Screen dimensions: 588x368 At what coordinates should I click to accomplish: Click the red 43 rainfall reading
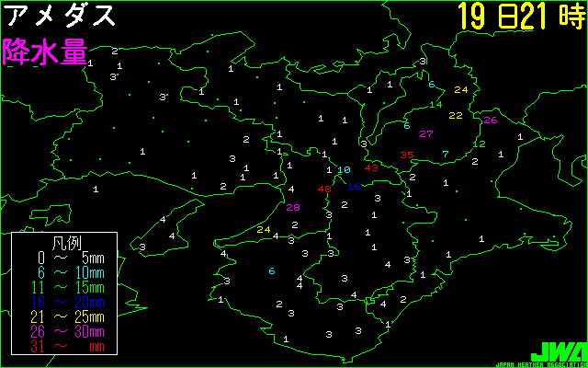point(371,168)
